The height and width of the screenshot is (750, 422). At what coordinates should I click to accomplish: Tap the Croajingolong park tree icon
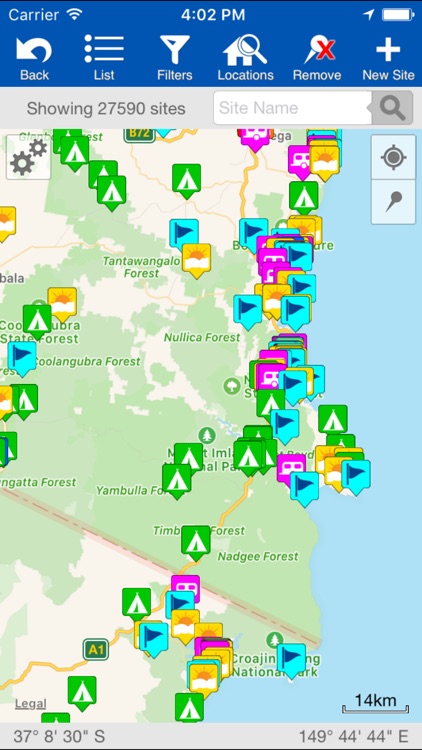pyautogui.click(x=275, y=640)
